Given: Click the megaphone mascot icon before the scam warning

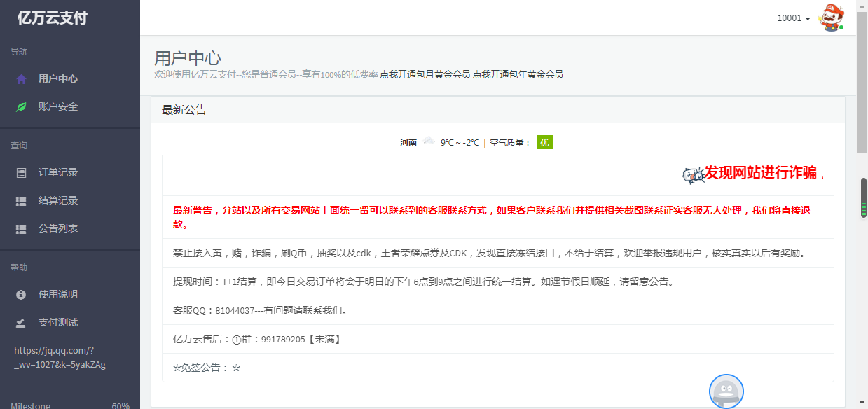Looking at the screenshot, I should 691,174.
